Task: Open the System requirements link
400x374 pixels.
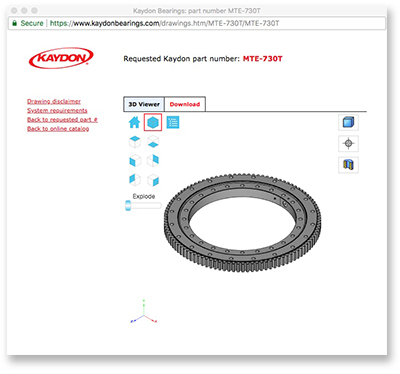Action: coord(57,110)
